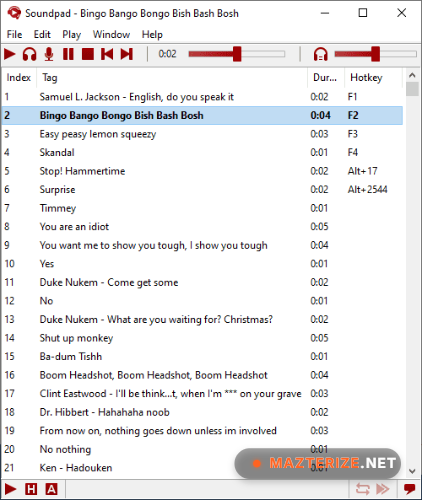Select the 'Timmey' sound
This screenshot has width=422, height=500.
[x=202, y=208]
